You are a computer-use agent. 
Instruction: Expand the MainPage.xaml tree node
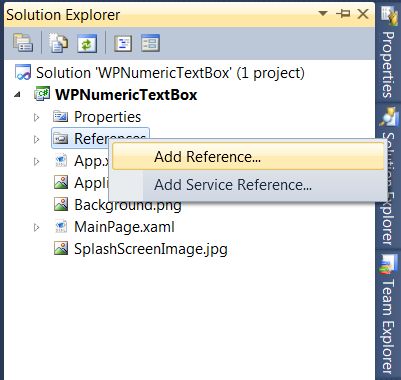[37, 227]
